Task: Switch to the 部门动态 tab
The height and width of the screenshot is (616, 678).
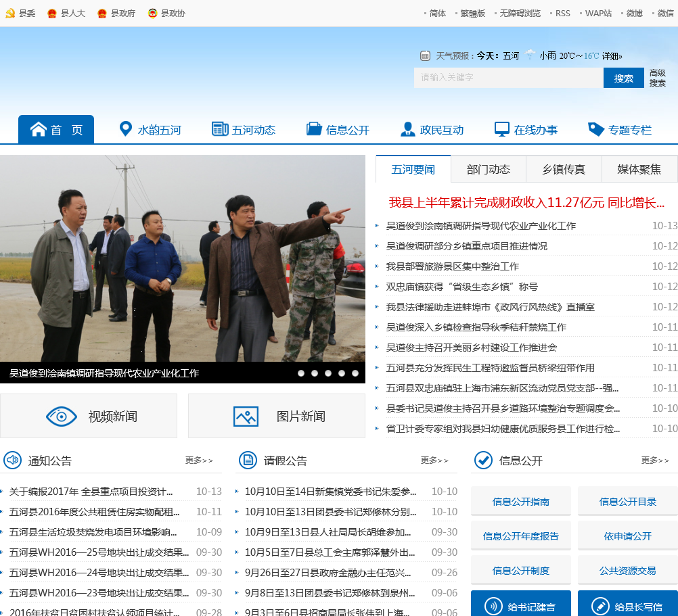Action: click(x=489, y=169)
